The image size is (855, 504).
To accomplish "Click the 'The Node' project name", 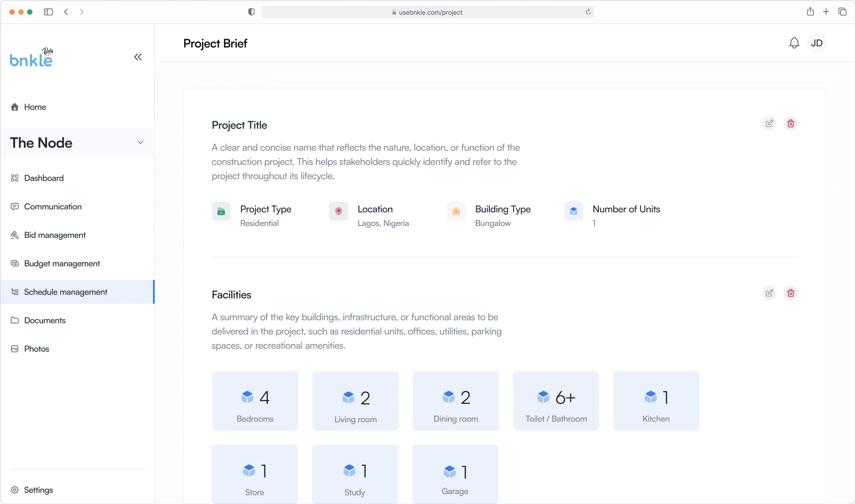I will [41, 143].
